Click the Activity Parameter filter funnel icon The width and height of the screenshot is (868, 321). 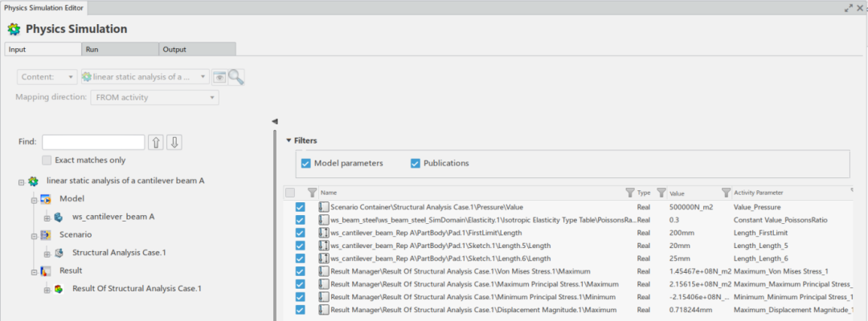coord(726,193)
